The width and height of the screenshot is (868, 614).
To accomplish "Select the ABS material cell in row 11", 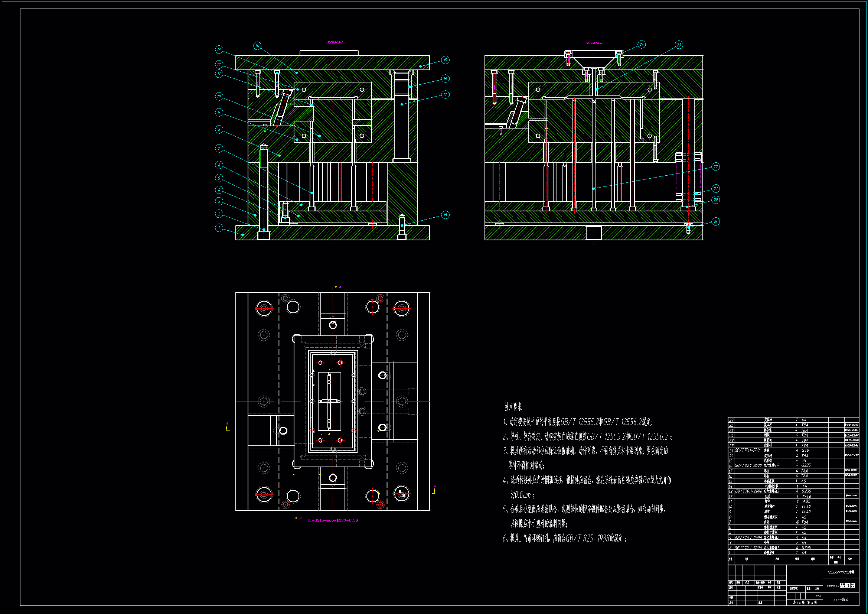I will pos(806,501).
